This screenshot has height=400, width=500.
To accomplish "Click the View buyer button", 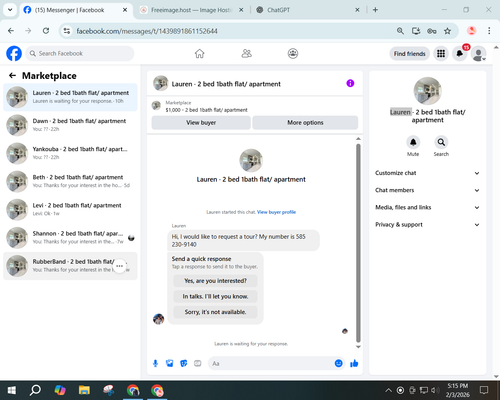I will [x=201, y=123].
